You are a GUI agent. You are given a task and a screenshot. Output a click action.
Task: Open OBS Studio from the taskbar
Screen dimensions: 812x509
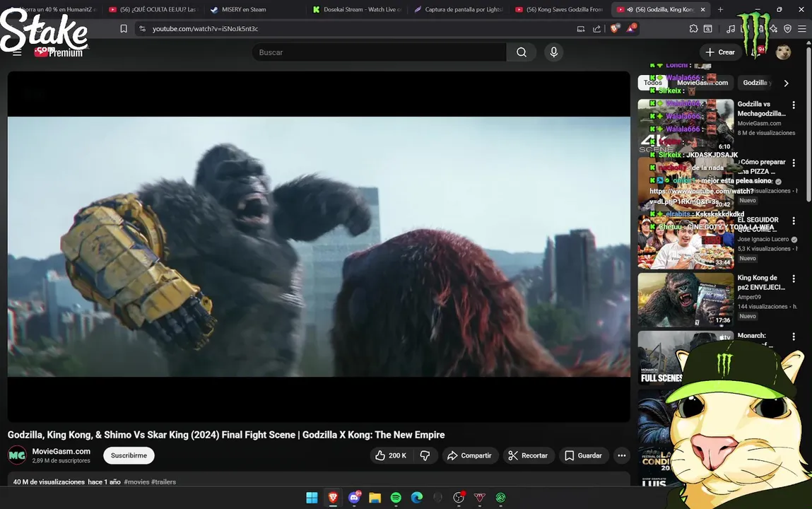tap(459, 498)
